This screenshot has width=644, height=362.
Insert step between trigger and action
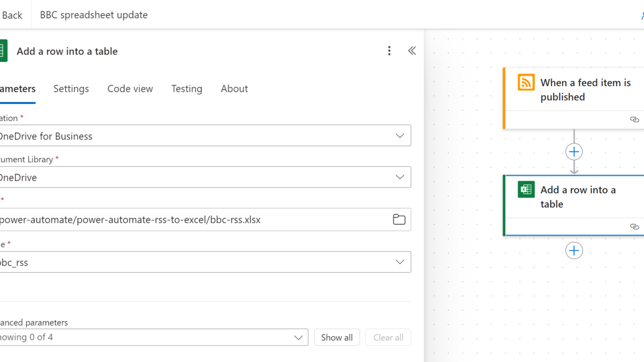click(x=574, y=151)
